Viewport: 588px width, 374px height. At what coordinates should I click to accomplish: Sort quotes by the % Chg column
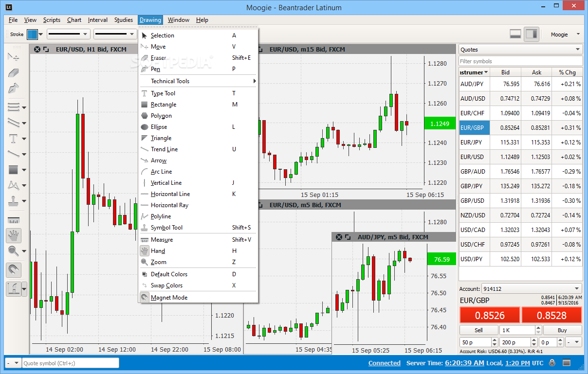point(567,72)
